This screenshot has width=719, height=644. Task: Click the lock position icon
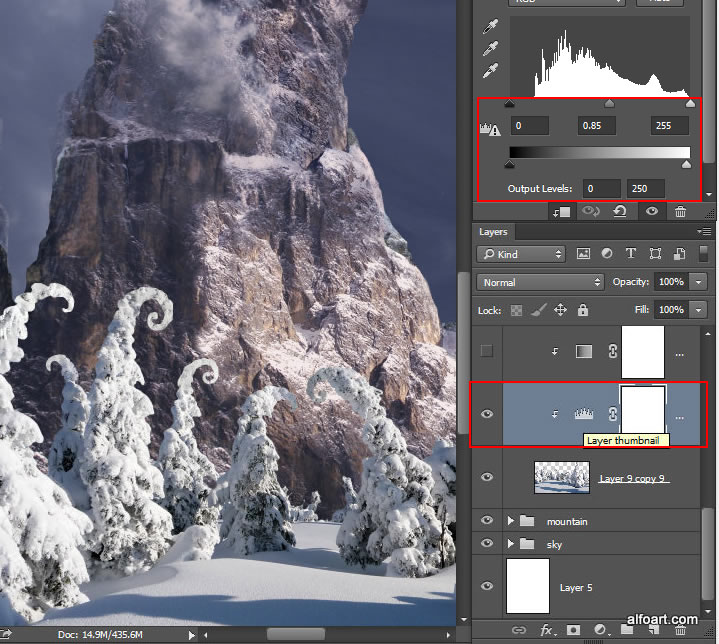(x=561, y=311)
